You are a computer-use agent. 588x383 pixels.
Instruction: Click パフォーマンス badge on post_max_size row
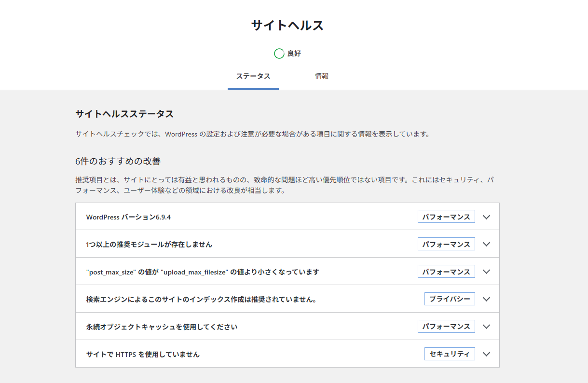pyautogui.click(x=446, y=272)
